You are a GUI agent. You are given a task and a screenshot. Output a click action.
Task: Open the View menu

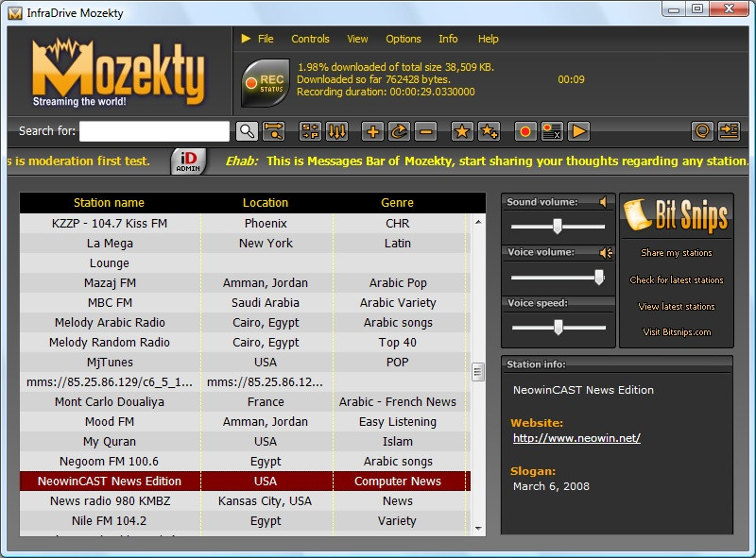[357, 39]
